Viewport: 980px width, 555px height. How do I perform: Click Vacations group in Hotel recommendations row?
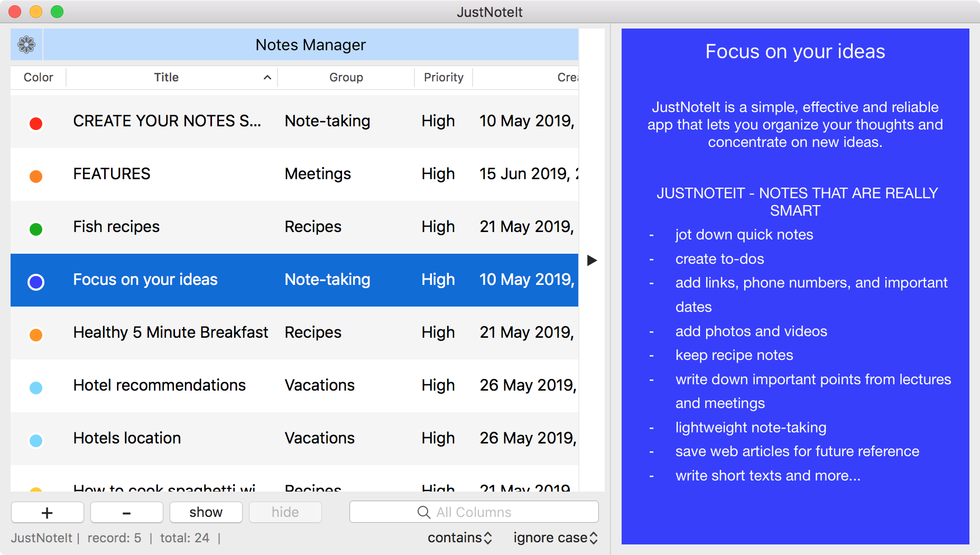(319, 385)
